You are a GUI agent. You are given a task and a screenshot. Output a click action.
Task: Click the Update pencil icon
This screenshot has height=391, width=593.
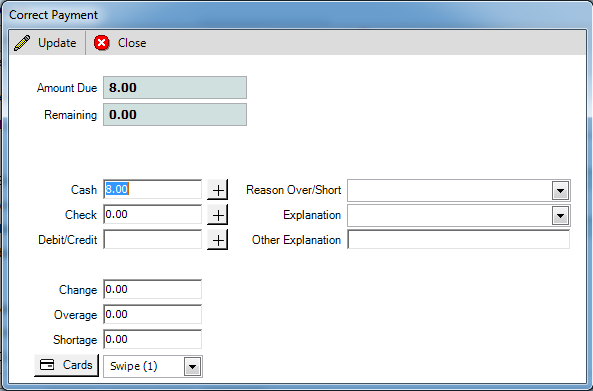pos(22,43)
